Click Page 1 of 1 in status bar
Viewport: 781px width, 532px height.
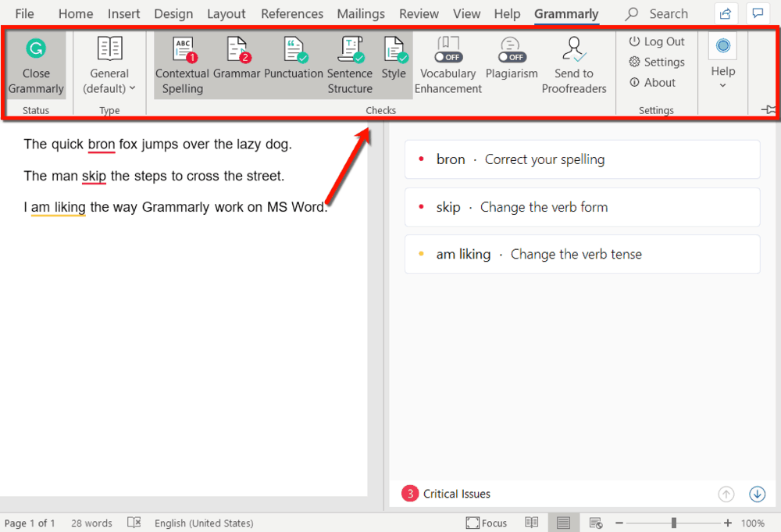30,523
